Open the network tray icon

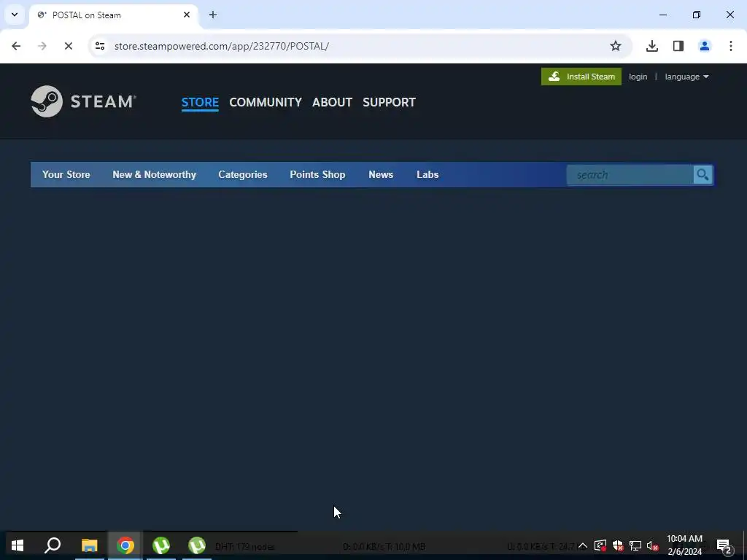pos(635,545)
